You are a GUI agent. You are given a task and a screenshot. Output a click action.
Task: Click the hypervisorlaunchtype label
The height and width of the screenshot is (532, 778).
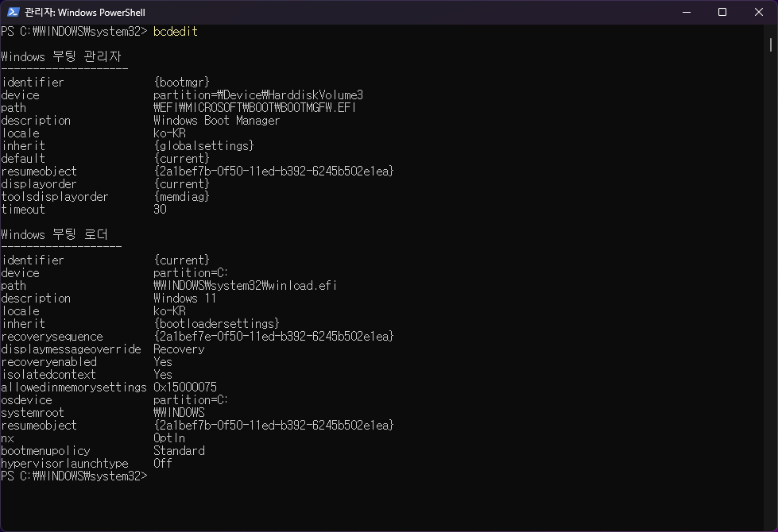(64, 463)
